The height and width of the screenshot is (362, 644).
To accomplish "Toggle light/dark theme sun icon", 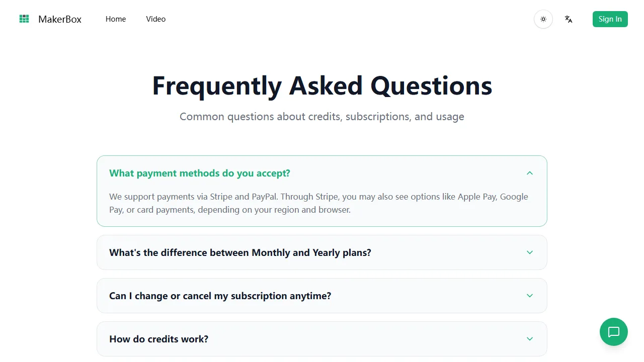I will (x=543, y=19).
